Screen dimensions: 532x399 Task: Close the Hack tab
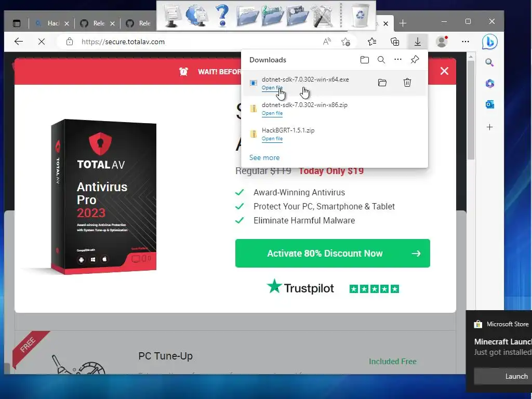(66, 23)
